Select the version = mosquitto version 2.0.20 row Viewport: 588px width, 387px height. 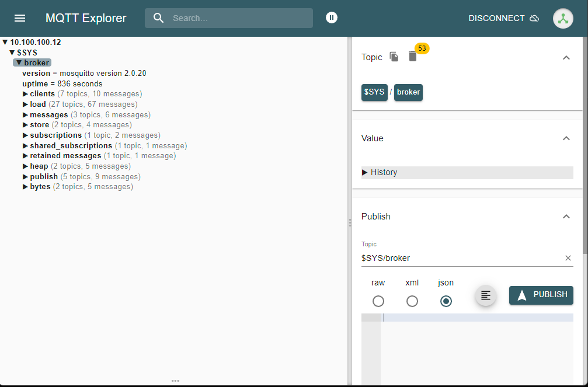[84, 73]
